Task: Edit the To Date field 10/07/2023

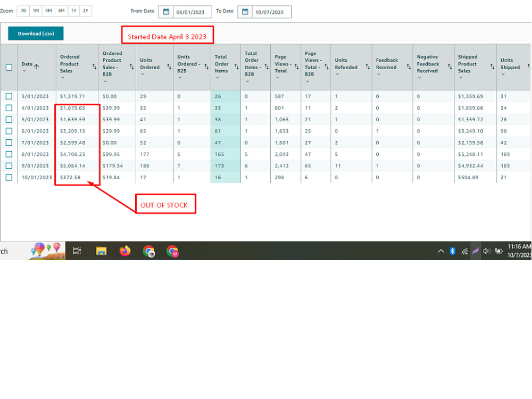Action: [x=271, y=12]
